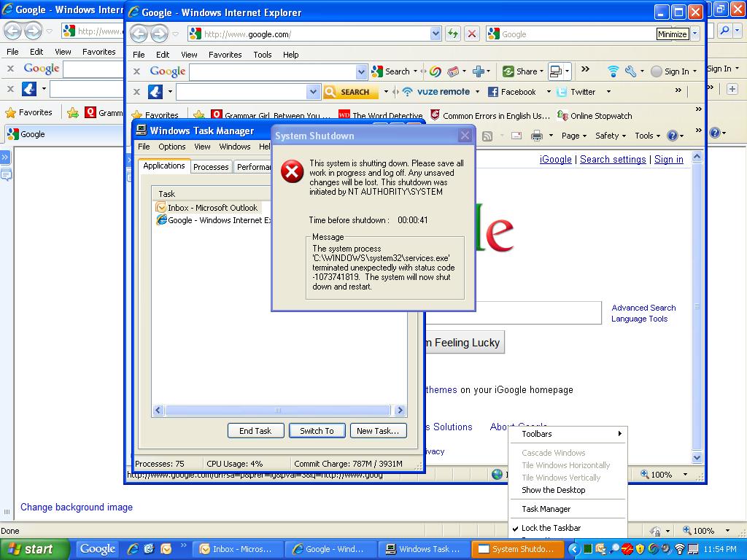Select Google - Windows Internet Explorer task row
The width and height of the screenshot is (747, 560).
(213, 220)
